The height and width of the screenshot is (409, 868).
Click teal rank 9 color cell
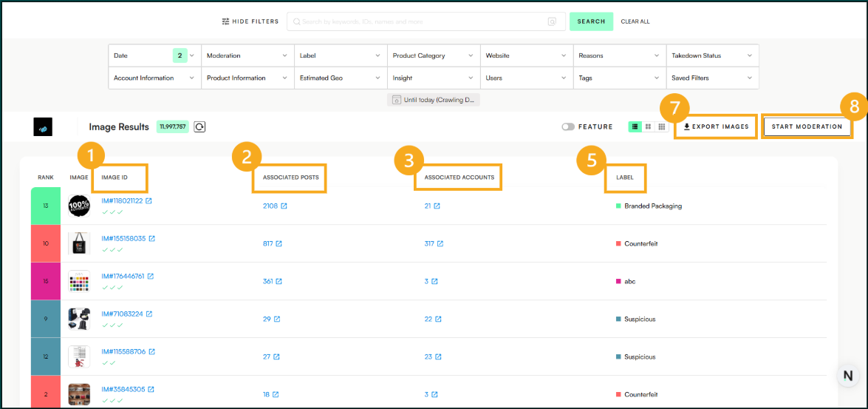click(46, 319)
